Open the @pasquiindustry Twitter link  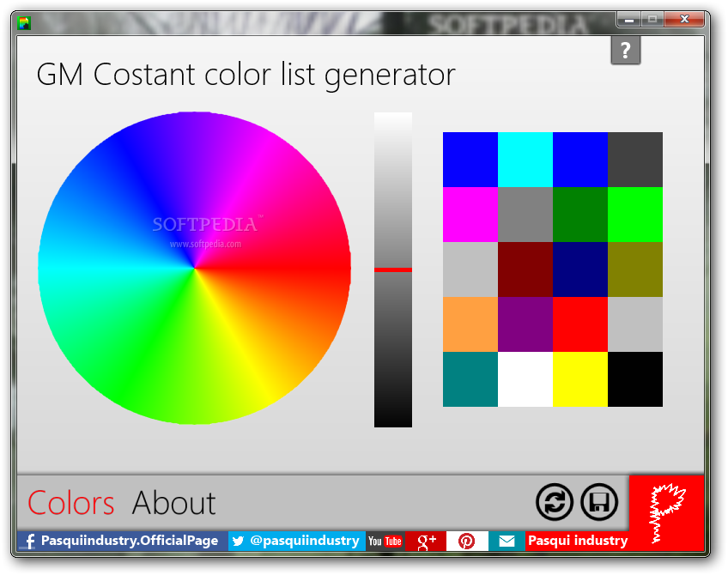(297, 541)
